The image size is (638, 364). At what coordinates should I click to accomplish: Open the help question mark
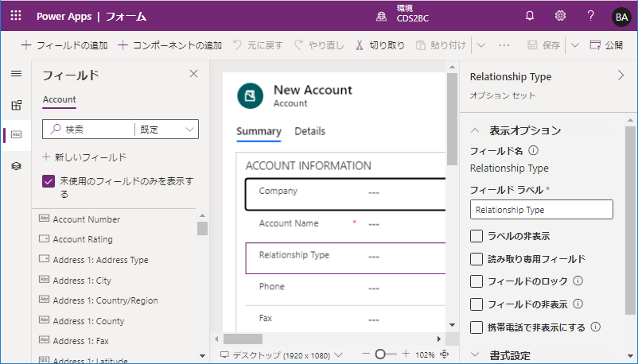[590, 16]
